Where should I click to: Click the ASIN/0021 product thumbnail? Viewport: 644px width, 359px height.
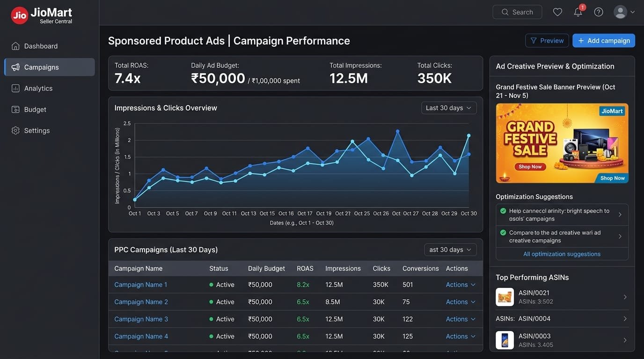[x=505, y=297]
